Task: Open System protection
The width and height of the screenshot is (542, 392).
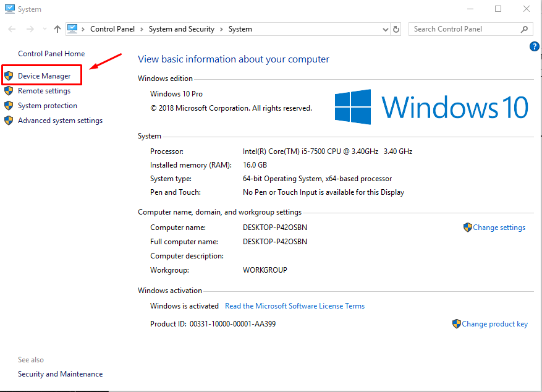Action: (x=48, y=106)
